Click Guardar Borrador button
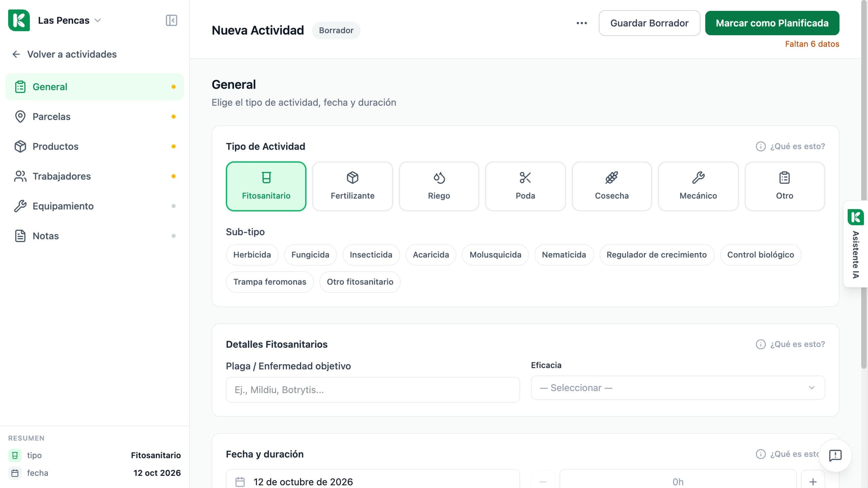This screenshot has width=868, height=488. 649,23
